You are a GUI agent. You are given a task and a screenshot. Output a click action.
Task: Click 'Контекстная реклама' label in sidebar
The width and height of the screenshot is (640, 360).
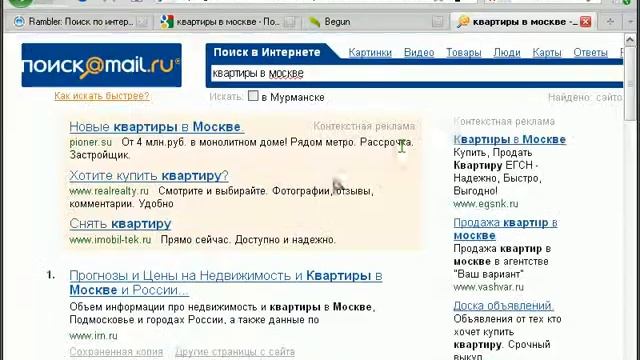tap(504, 122)
